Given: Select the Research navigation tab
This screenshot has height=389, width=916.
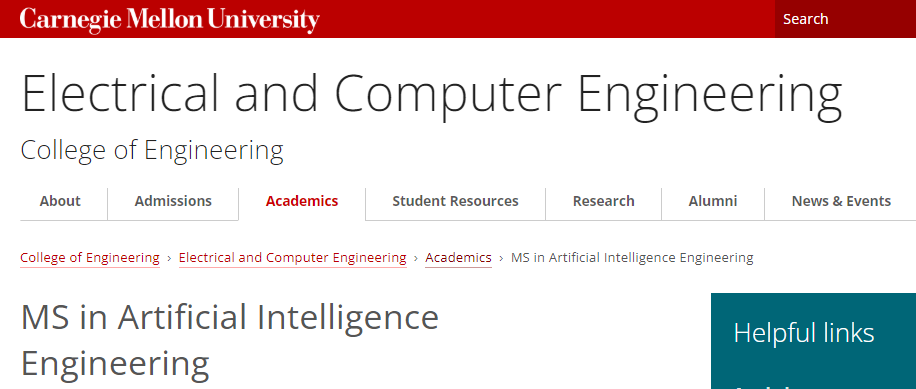Looking at the screenshot, I should (x=603, y=201).
